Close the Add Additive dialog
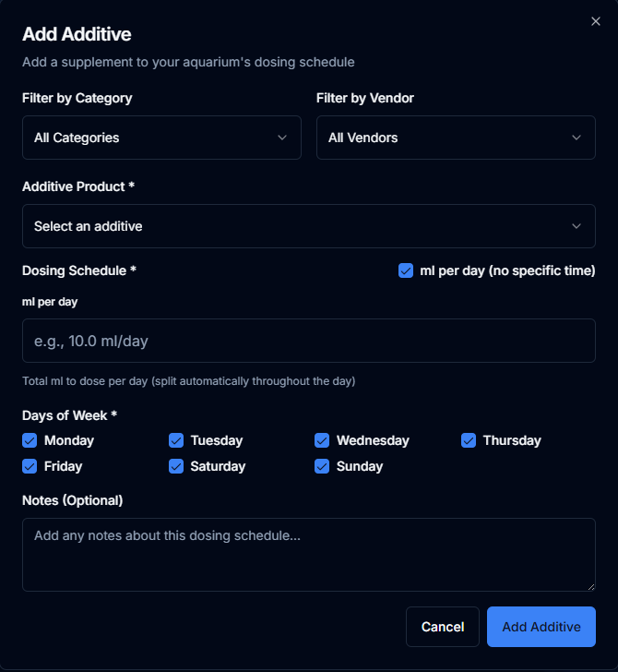Screen dimensions: 618x672 click(595, 21)
